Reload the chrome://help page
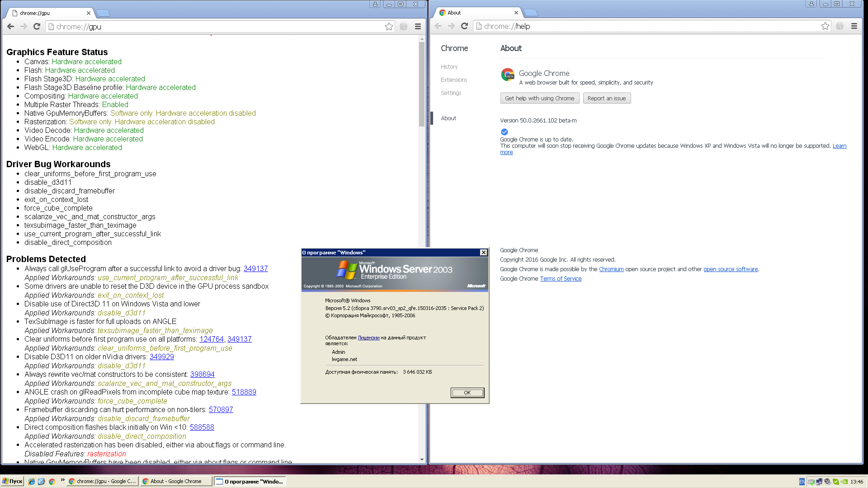This screenshot has height=488, width=868. [464, 26]
